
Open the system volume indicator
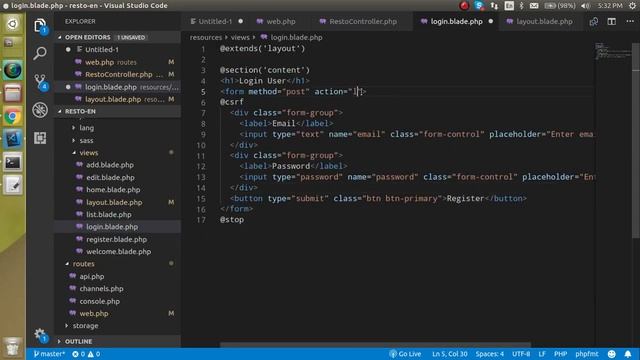click(585, 6)
